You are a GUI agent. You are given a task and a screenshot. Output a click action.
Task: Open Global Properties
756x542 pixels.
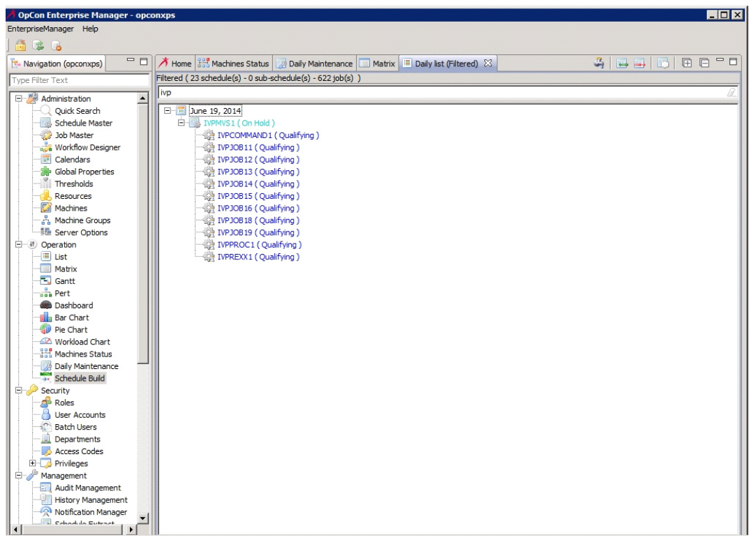84,172
